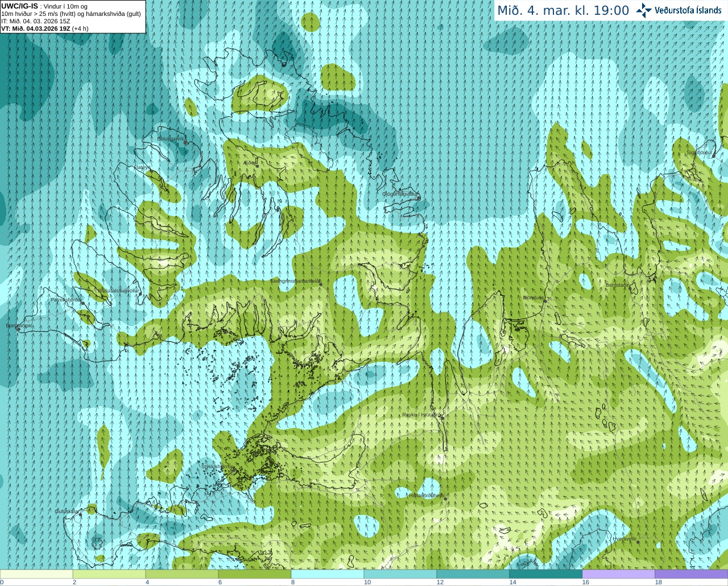Click the purple legend swatch above 18 m/s

point(692,574)
